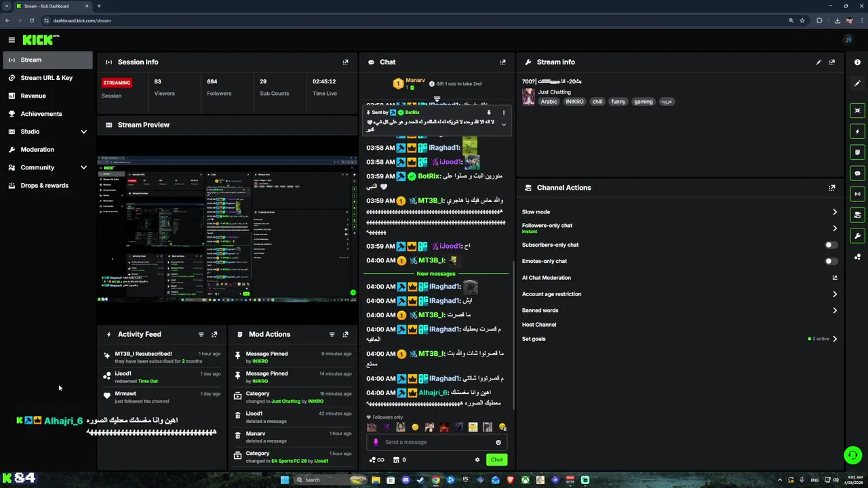Click the info icon in right sidebar
The height and width of the screenshot is (488, 868).
(858, 62)
